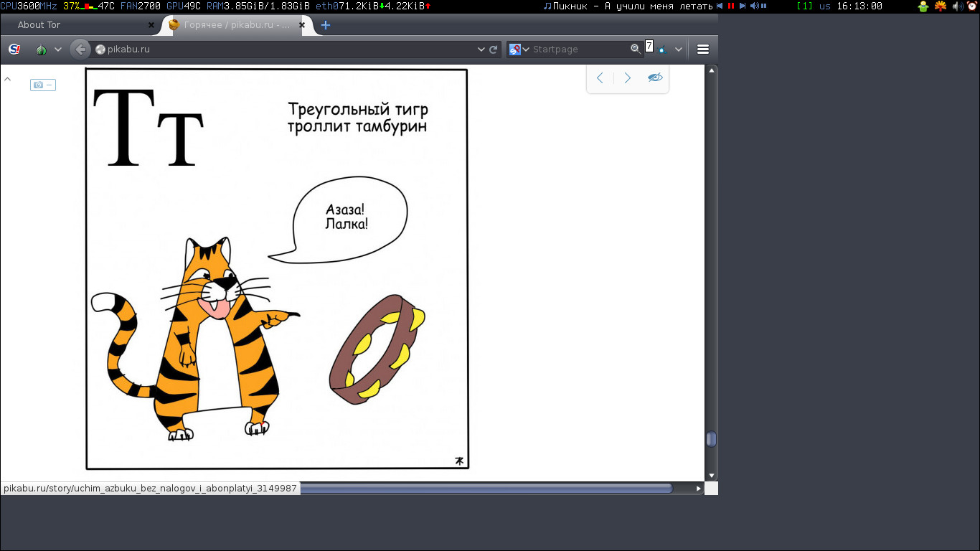Open the Startpage search engine selector
The height and width of the screenshot is (551, 980).
tap(519, 50)
